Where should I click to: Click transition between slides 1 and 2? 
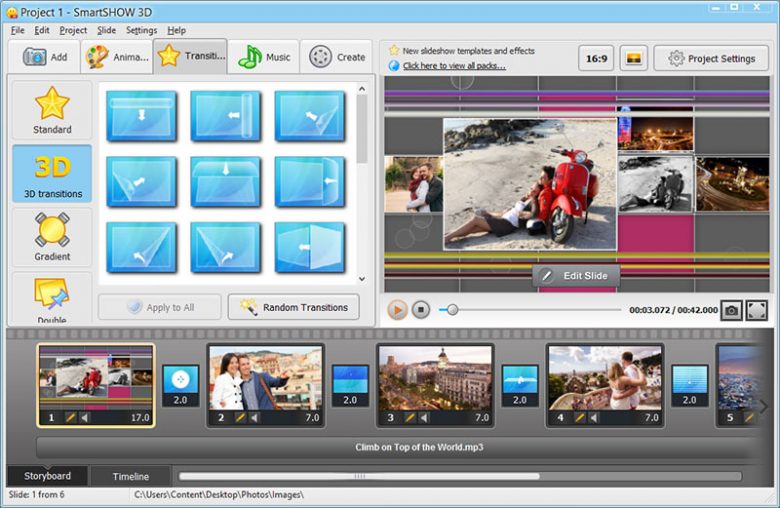tap(180, 386)
